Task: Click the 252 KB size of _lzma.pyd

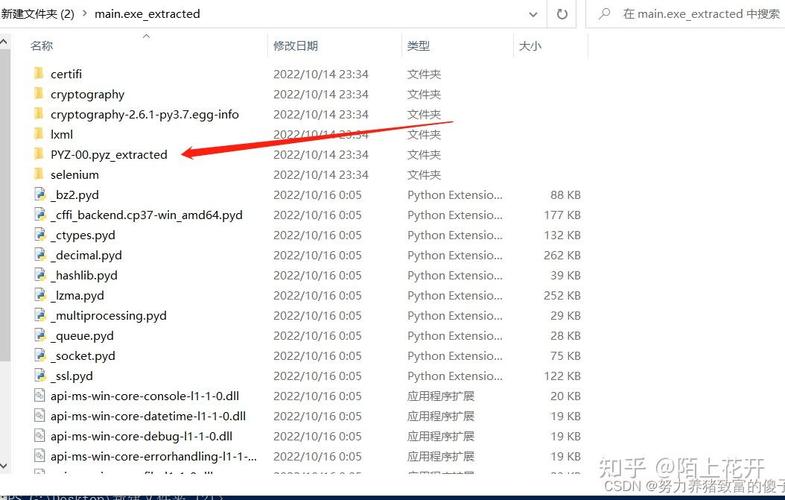Action: coord(562,295)
